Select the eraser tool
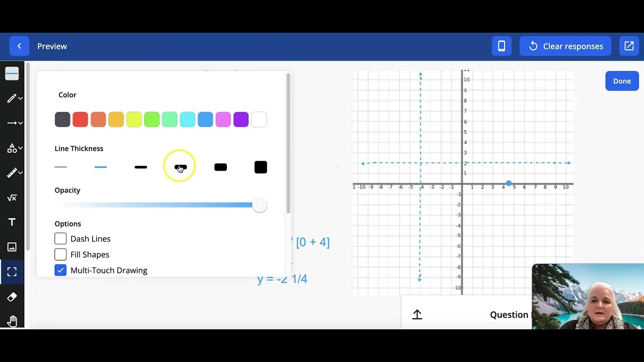644x362 pixels. [12, 297]
